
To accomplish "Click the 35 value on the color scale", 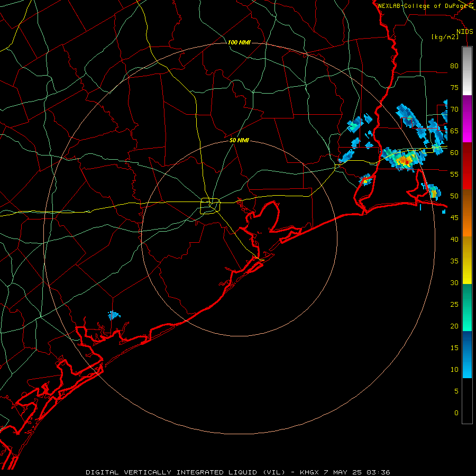I will [x=454, y=261].
